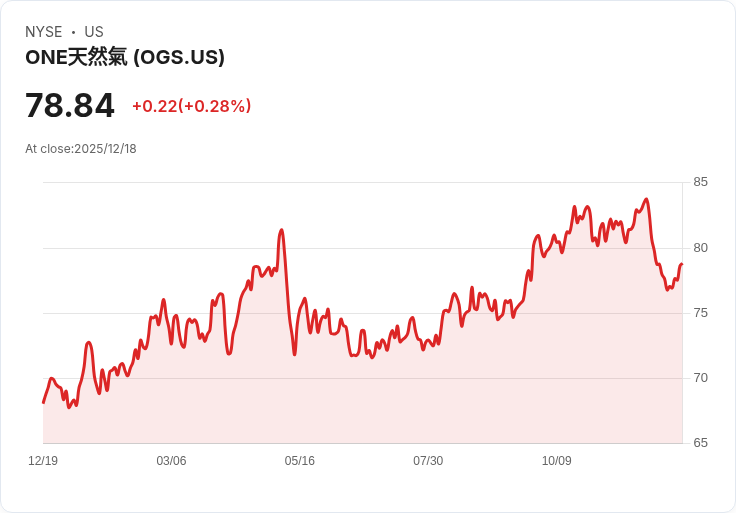Click the 70 price axis label
The height and width of the screenshot is (513, 736).
point(700,378)
